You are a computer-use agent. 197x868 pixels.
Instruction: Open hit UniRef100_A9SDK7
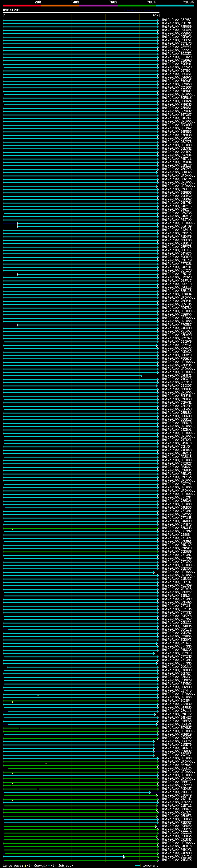coord(177,33)
